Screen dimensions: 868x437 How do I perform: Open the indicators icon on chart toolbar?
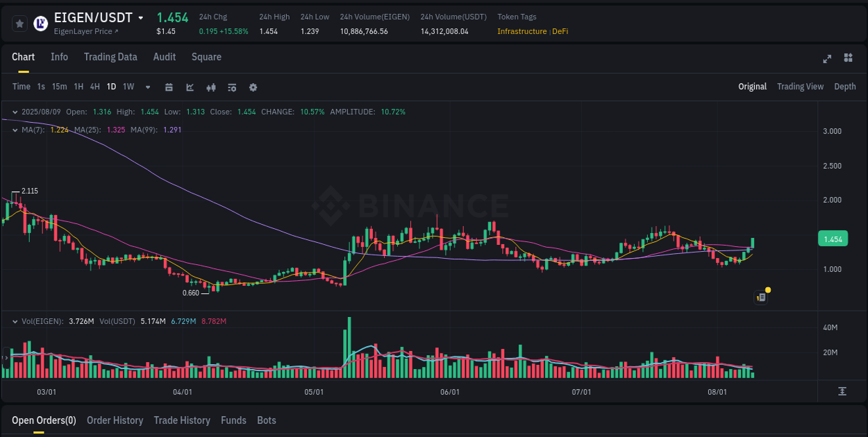pyautogui.click(x=210, y=87)
